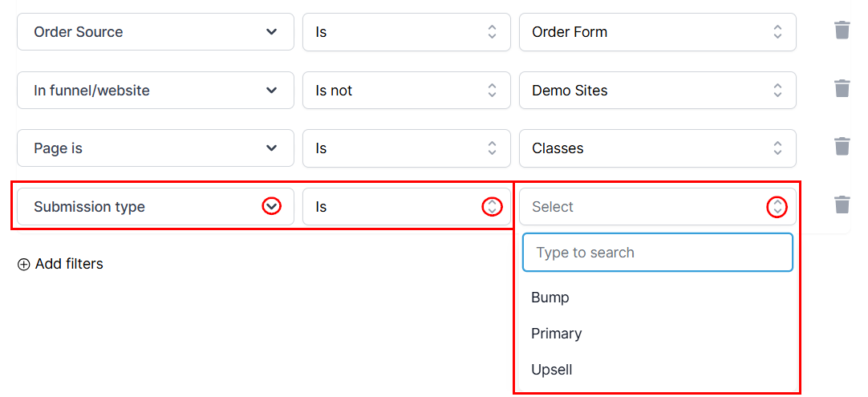Change the Is not operator selector

click(x=406, y=91)
